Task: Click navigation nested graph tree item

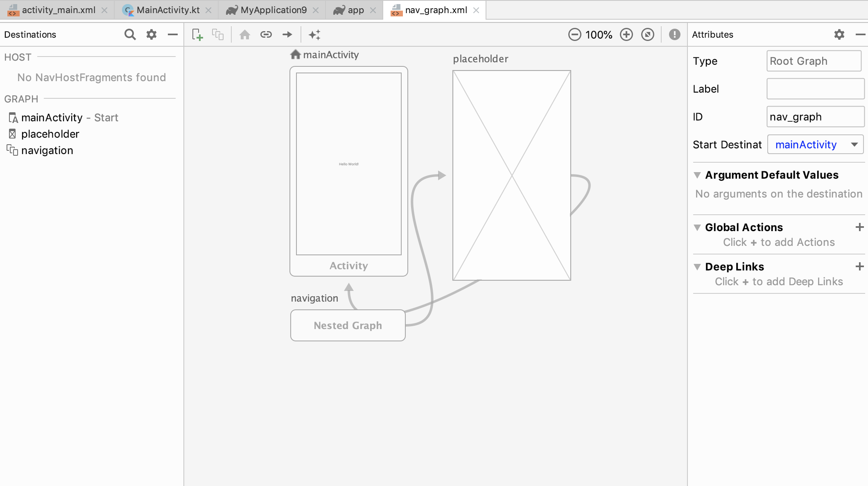Action: tap(47, 150)
